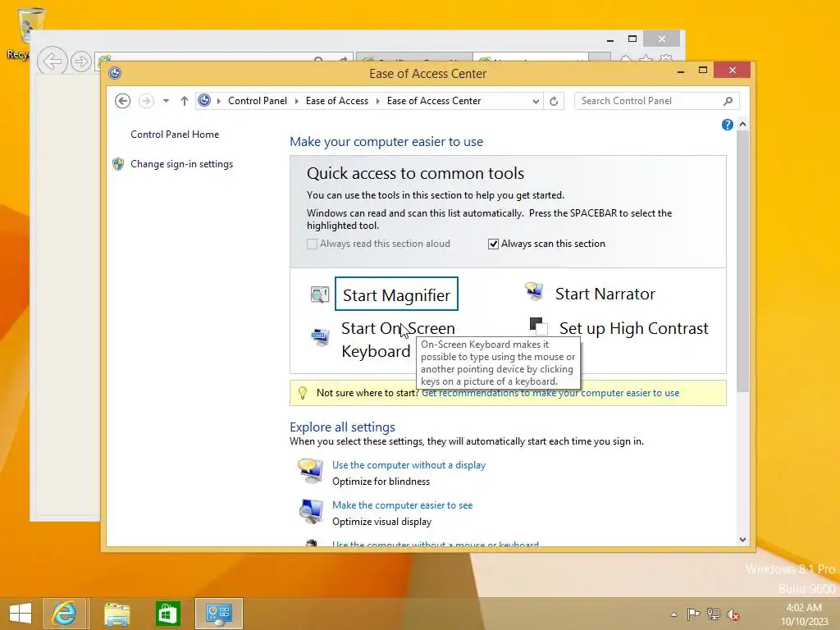This screenshot has width=840, height=630.
Task: Open Control Panel Home link
Action: pyautogui.click(x=175, y=135)
